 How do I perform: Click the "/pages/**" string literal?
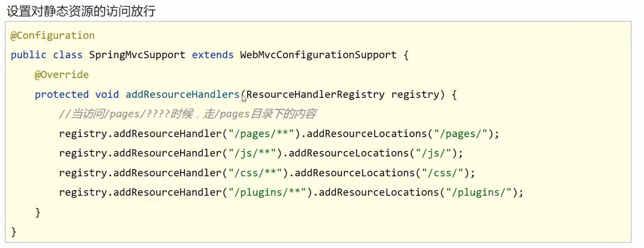tap(261, 134)
